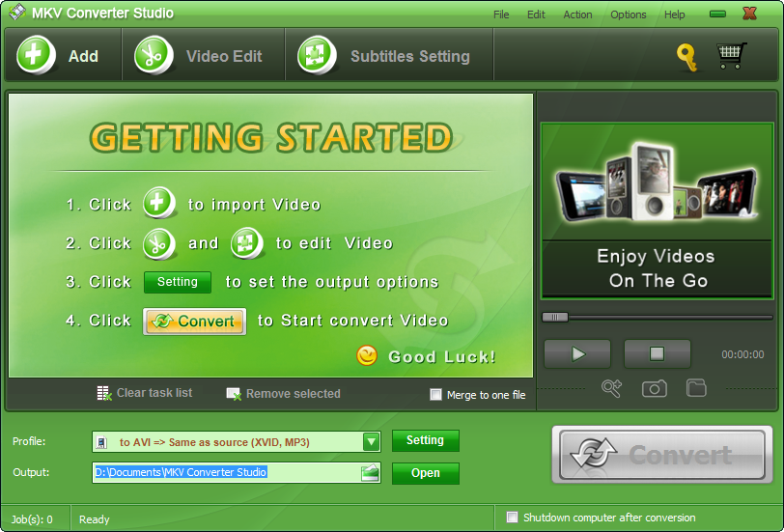The height and width of the screenshot is (532, 784).
Task: Click the zoom magnifier icon under preview
Action: coord(611,388)
